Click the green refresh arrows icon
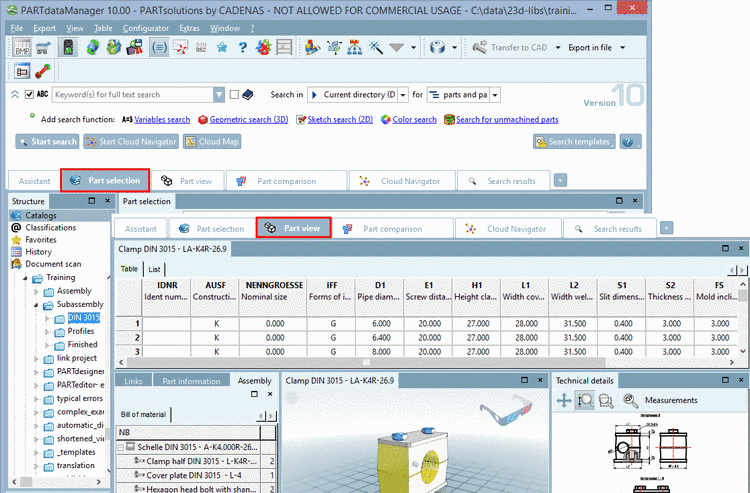Viewport: 750px width, 493px height. tap(92, 47)
